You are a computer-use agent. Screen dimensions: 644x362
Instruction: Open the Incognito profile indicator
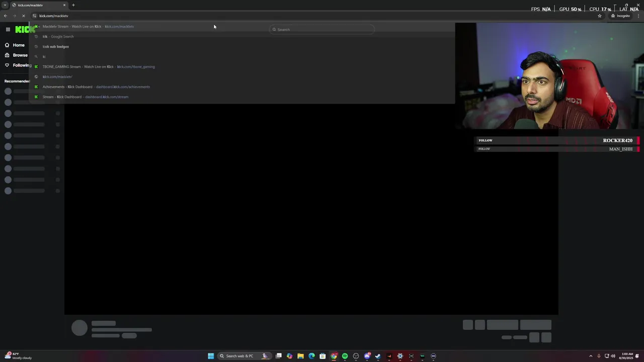[620, 16]
